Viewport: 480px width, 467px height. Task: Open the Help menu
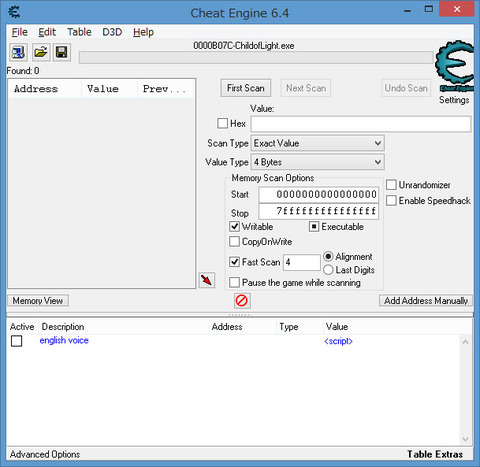click(x=143, y=32)
